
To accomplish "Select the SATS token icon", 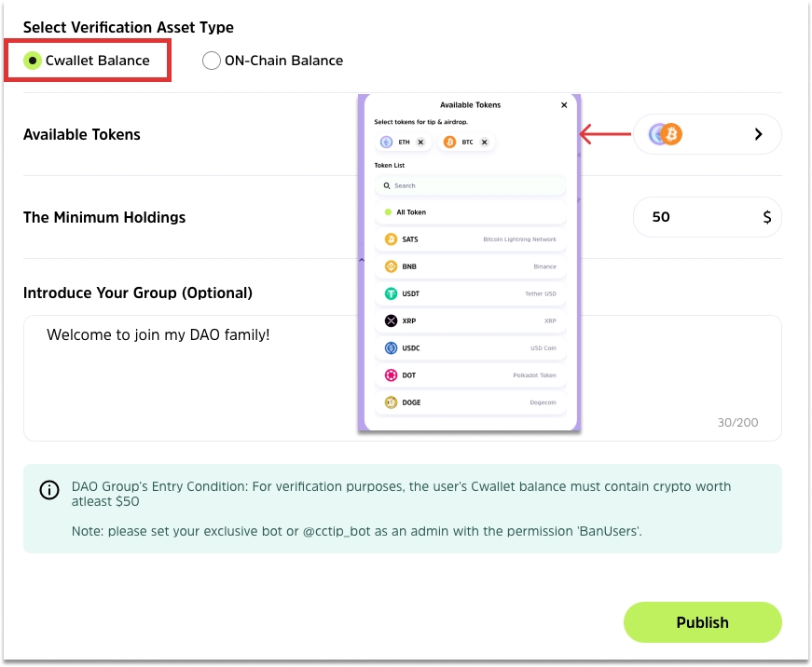I will click(391, 239).
